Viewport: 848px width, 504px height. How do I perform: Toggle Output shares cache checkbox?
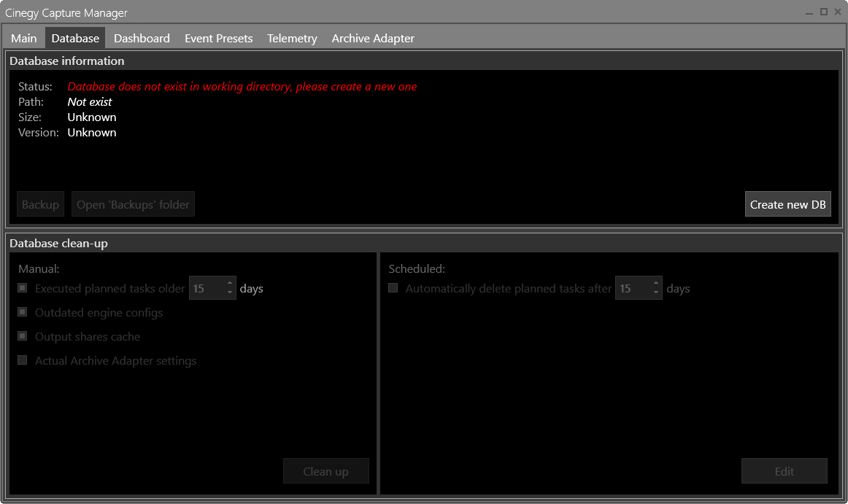coord(22,336)
